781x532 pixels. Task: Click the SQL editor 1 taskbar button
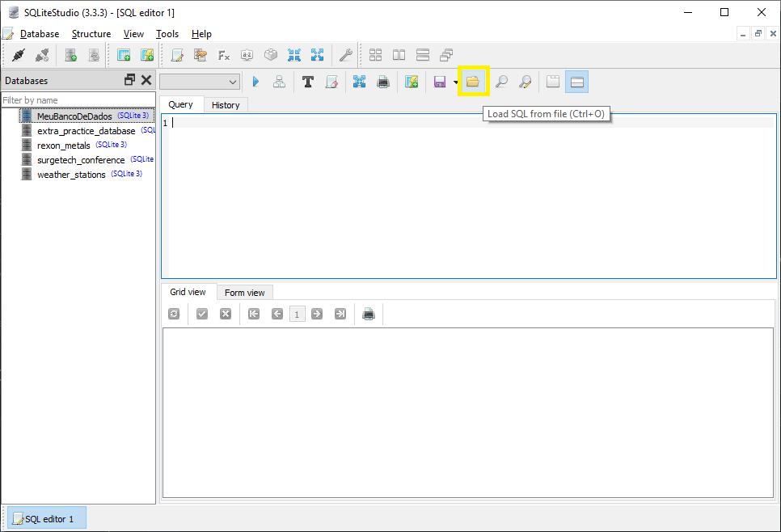point(46,518)
